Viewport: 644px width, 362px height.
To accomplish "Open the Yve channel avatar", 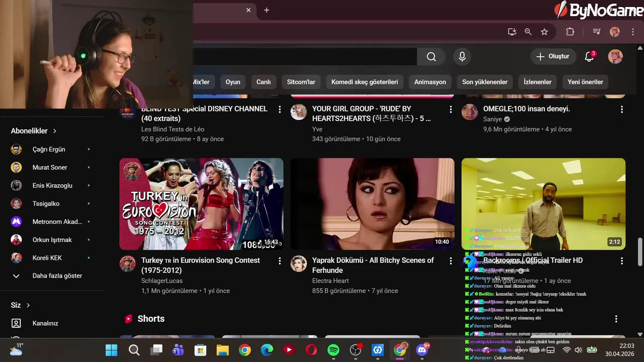I will point(299,112).
